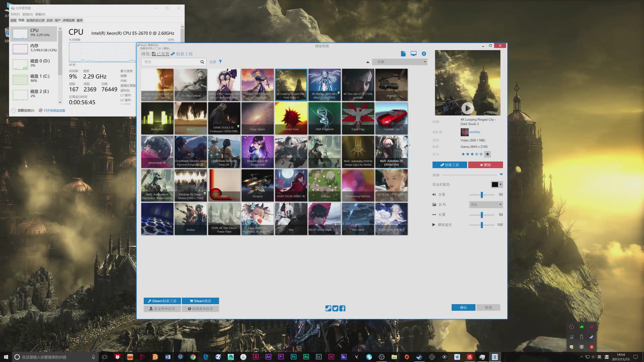Screen dimensions: 644x362
Task: Open wallpaper from file button
Action: tap(162, 309)
